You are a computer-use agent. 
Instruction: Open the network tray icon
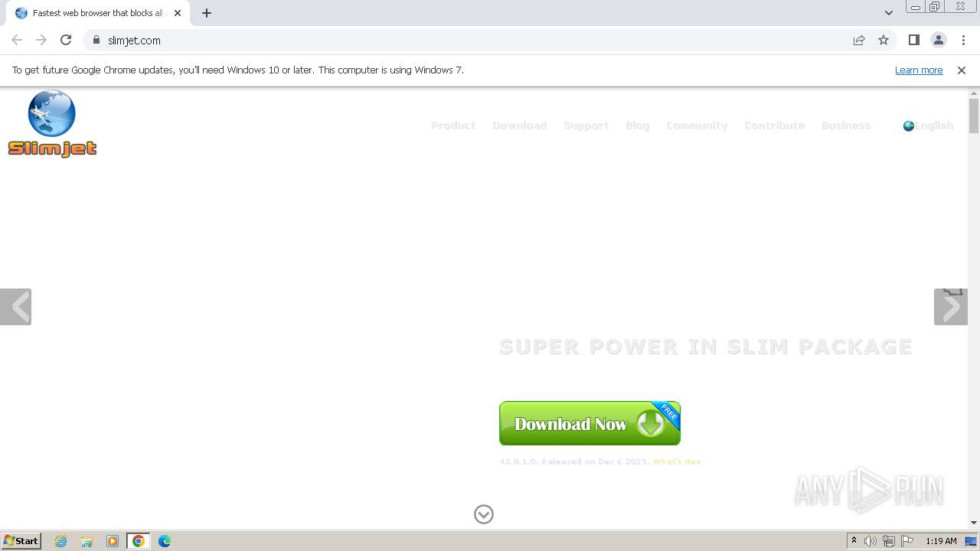(889, 541)
